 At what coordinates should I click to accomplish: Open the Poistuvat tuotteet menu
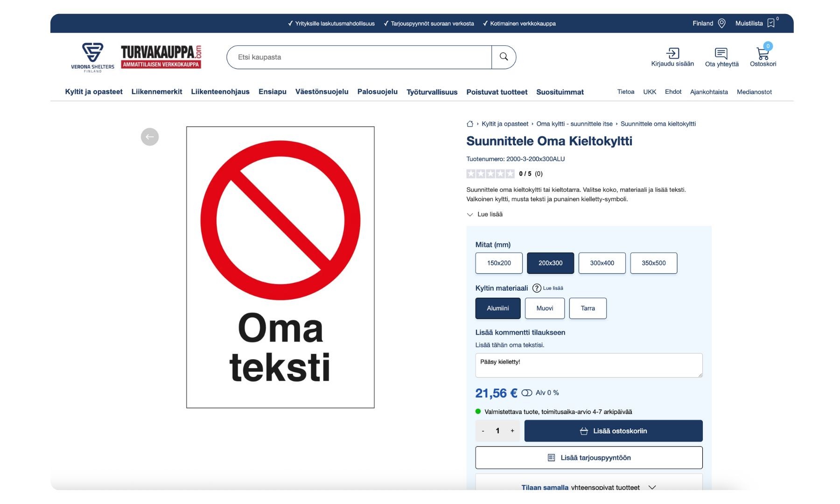coord(497,92)
